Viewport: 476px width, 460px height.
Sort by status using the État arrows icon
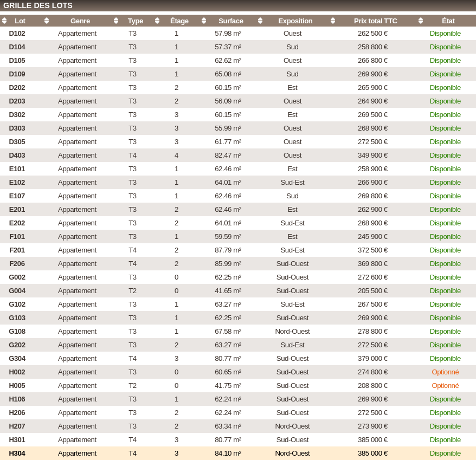coord(421,21)
